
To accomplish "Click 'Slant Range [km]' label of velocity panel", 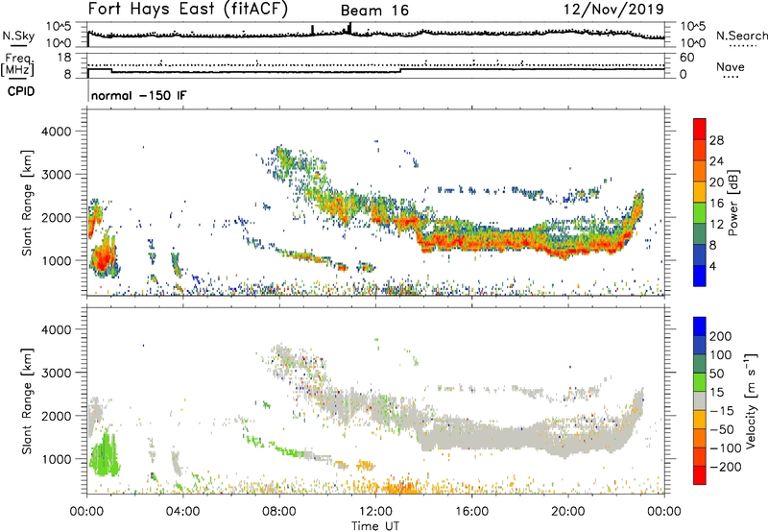I will tap(27, 401).
